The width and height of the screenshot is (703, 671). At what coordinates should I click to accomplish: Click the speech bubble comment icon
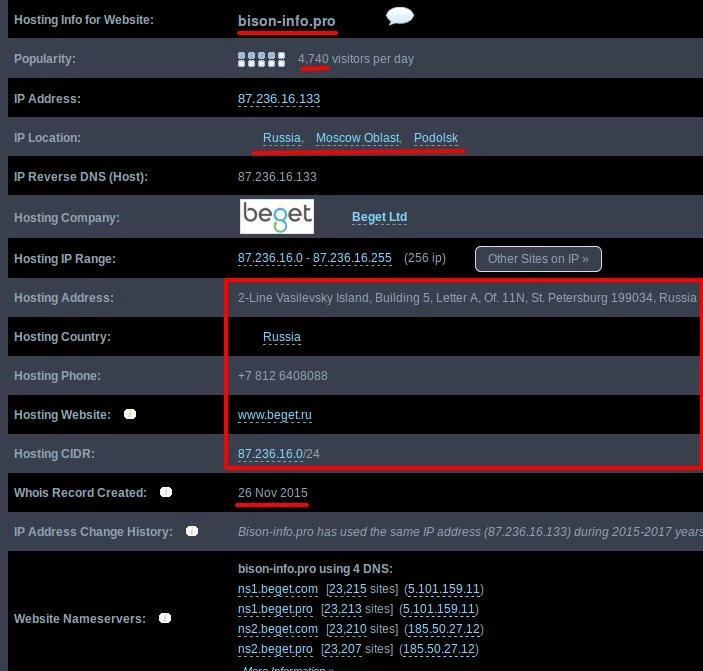[399, 17]
